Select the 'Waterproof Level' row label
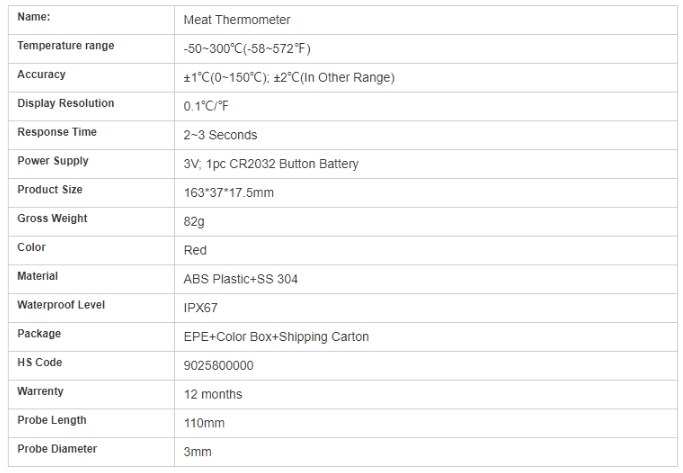This screenshot has height=473, width=683. pos(61,305)
